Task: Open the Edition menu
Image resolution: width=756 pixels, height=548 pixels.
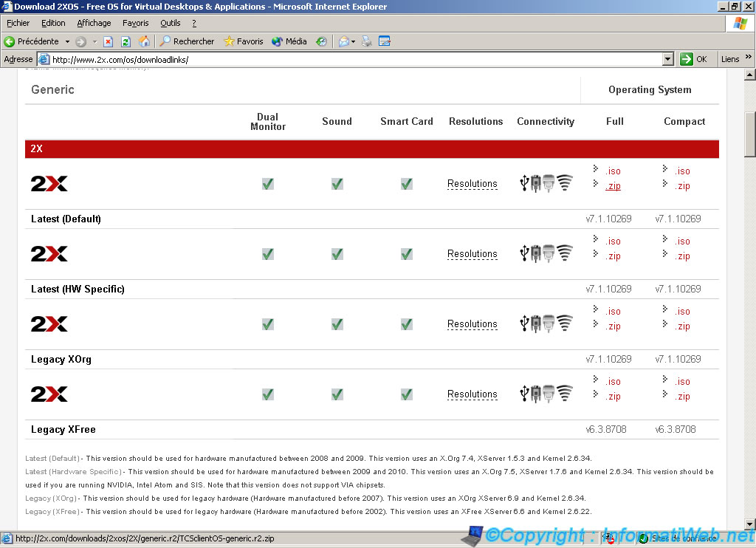Action: (53, 23)
